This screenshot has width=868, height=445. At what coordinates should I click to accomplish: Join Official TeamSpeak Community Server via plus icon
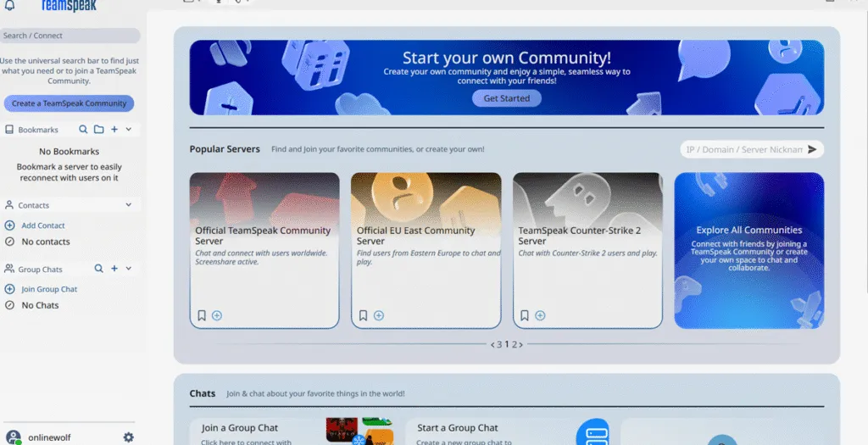[217, 315]
